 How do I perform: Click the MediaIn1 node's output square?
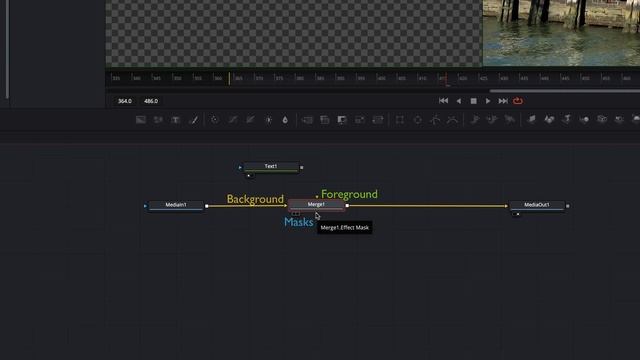tap(207, 206)
